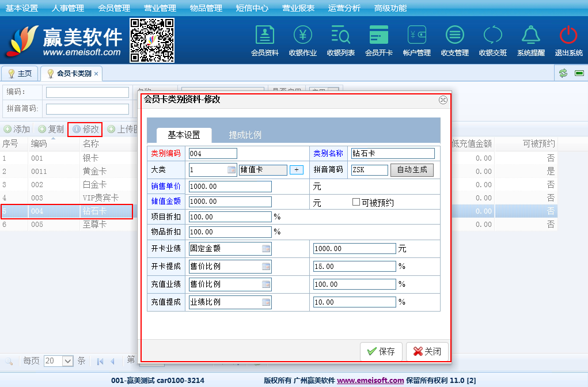Viewport: 588px width, 387px height.
Task: Expand the 开卡业绩 dropdown
Action: pos(266,249)
